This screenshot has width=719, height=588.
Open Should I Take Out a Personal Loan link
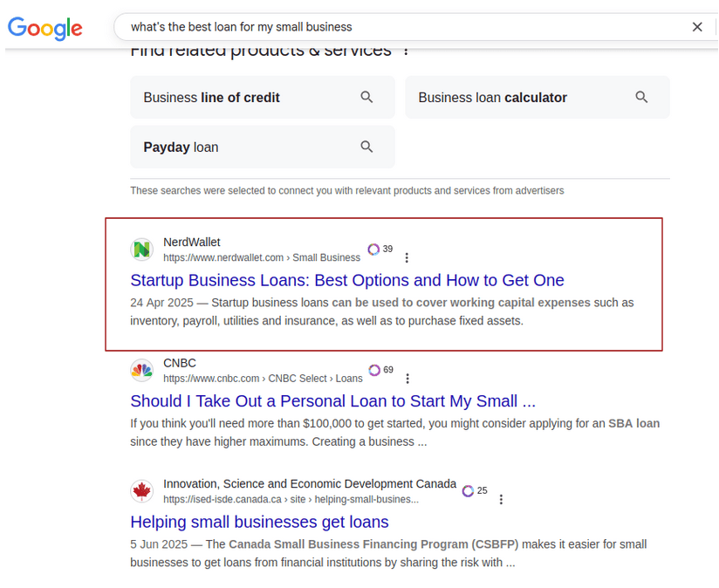[332, 401]
